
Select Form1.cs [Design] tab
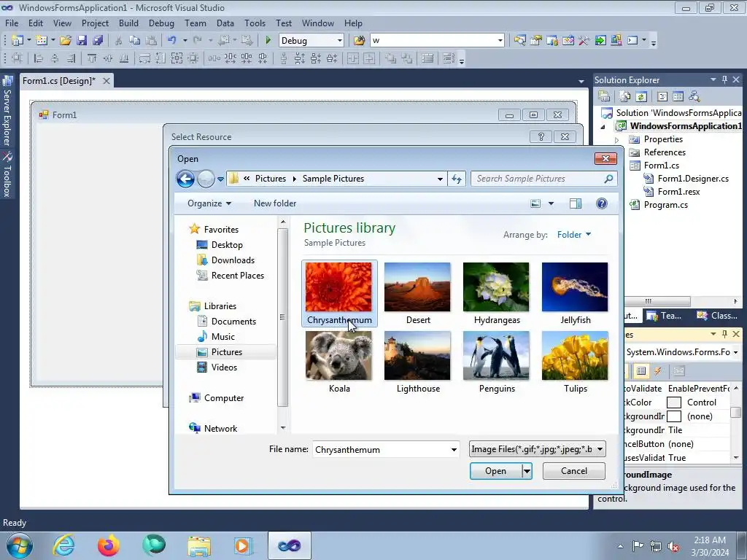[x=58, y=81]
